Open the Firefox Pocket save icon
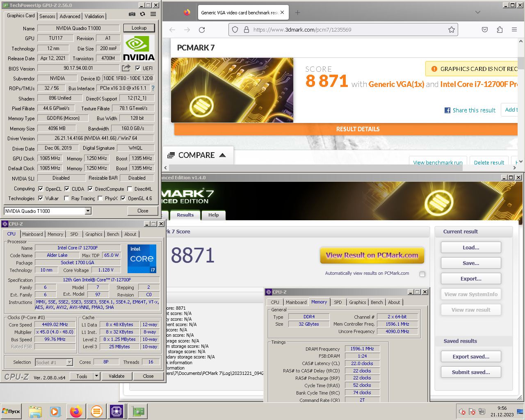This screenshot has height=420, width=525. click(485, 30)
